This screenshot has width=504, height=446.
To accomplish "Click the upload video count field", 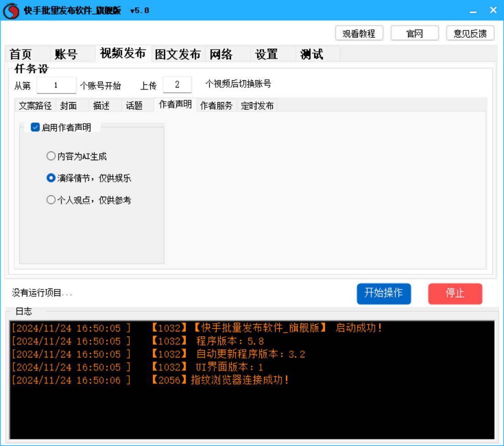I will 177,85.
